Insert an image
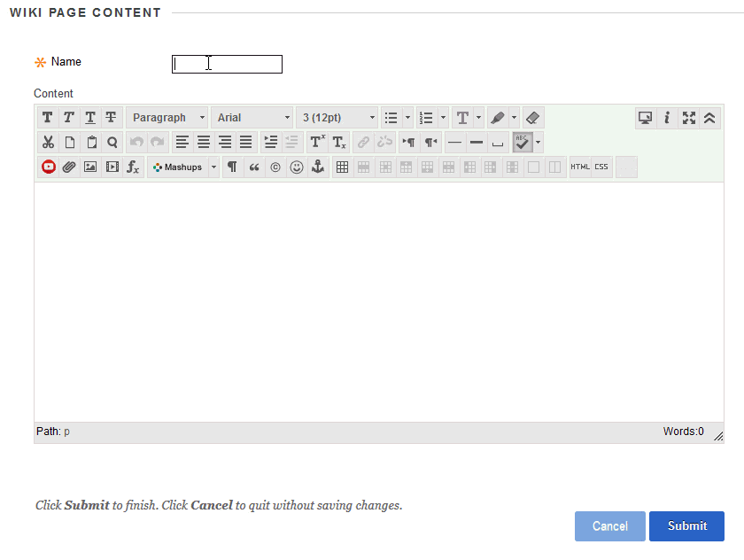 pyautogui.click(x=90, y=167)
